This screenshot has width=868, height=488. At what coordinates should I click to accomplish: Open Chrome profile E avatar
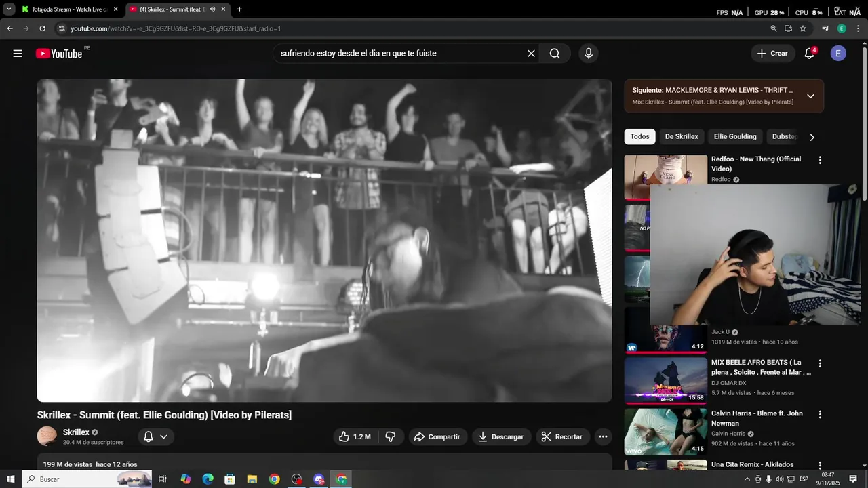pos(842,28)
